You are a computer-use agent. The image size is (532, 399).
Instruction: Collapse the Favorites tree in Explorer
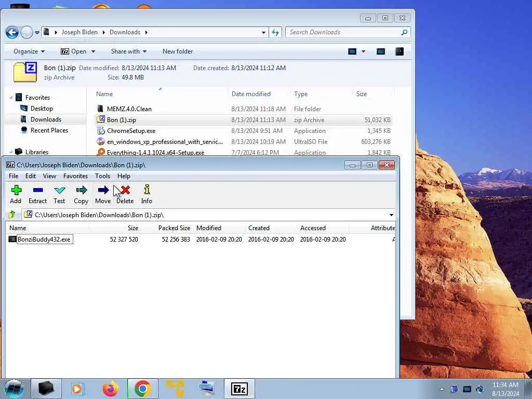point(11,97)
